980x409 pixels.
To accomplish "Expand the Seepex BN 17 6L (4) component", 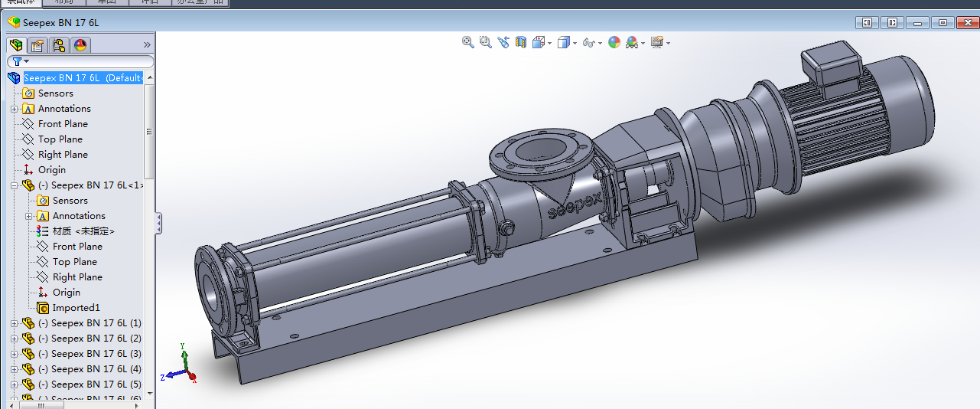I will click(x=14, y=369).
